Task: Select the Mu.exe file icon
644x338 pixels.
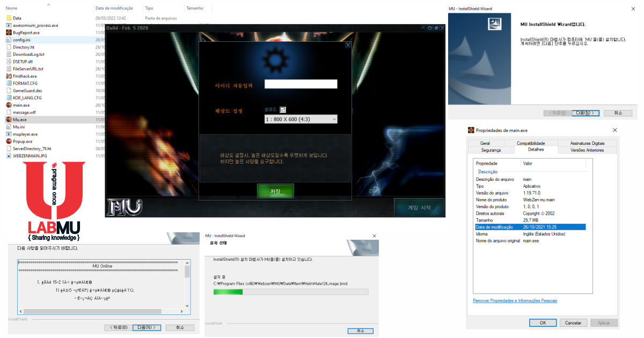Action: tap(9, 120)
